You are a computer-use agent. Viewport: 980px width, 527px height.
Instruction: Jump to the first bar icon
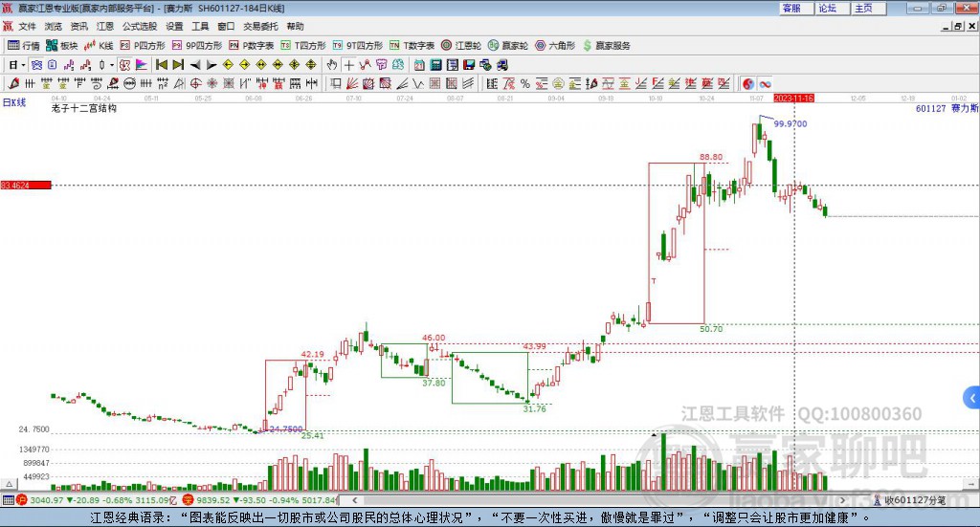161,65
